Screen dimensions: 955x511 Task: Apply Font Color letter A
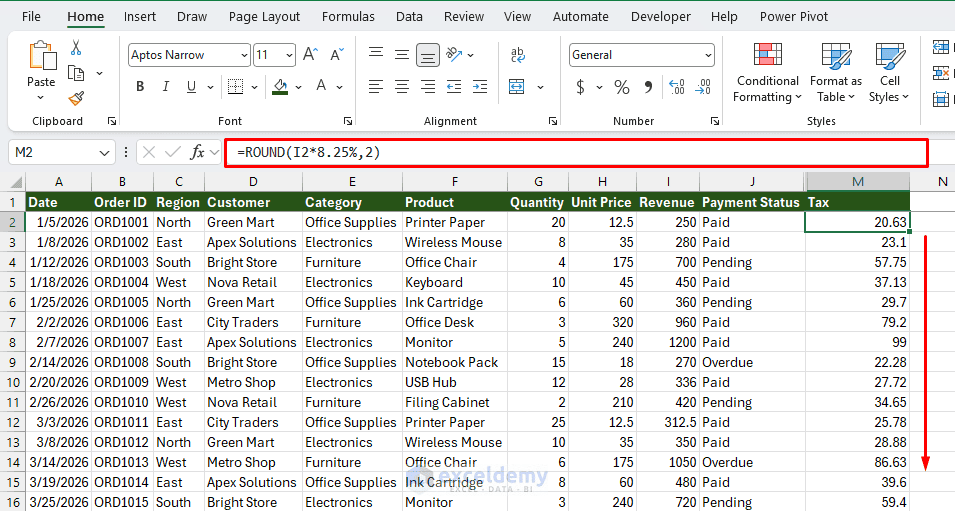coord(321,86)
